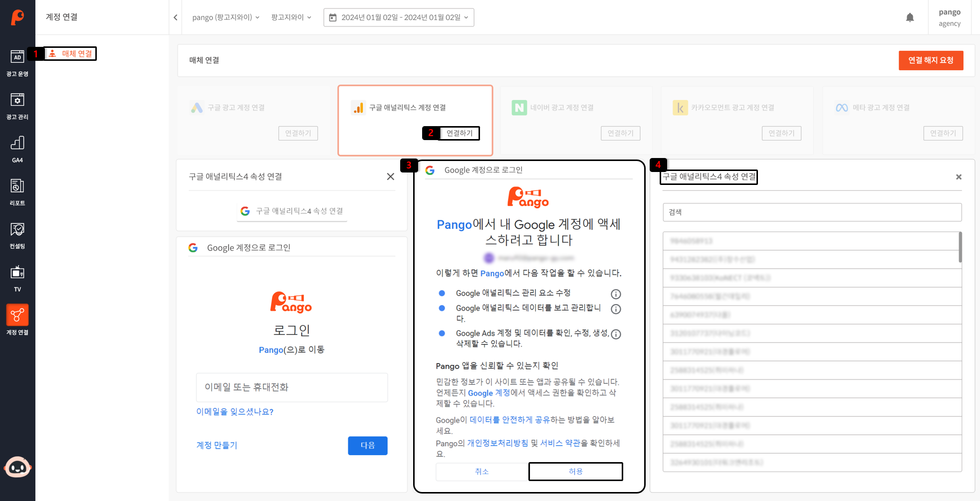Click Google G icon in consent dialog header
980x501 pixels.
tap(430, 170)
